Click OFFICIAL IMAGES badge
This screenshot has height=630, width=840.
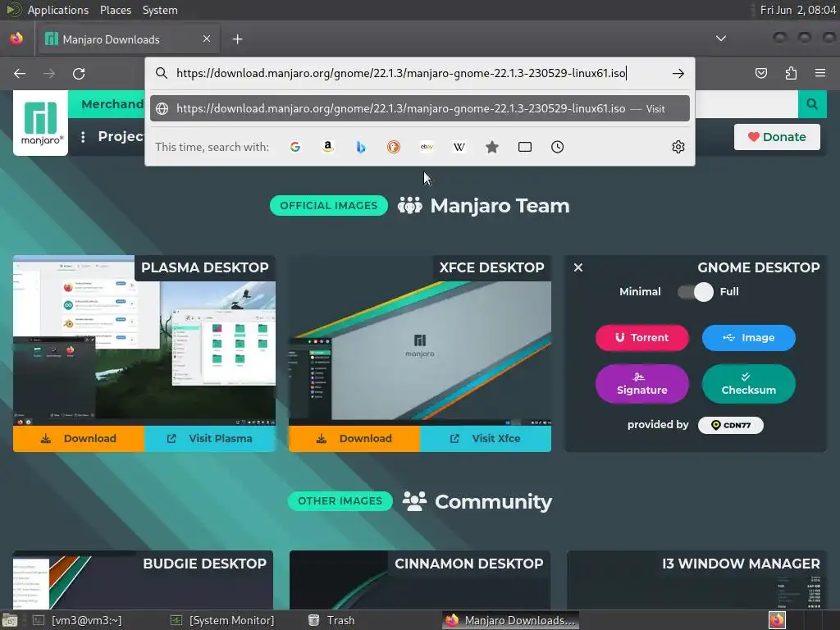point(328,206)
